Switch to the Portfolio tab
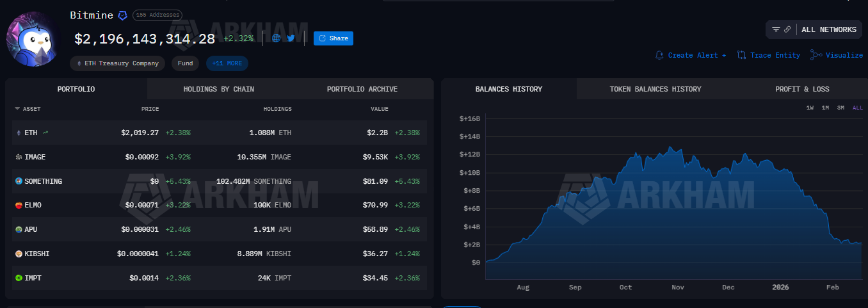Image resolution: width=868 pixels, height=308 pixels. pyautogui.click(x=76, y=89)
